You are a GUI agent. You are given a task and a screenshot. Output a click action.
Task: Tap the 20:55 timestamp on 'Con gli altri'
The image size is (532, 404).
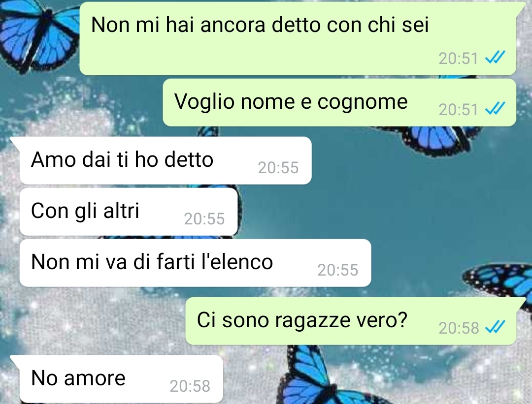click(204, 218)
